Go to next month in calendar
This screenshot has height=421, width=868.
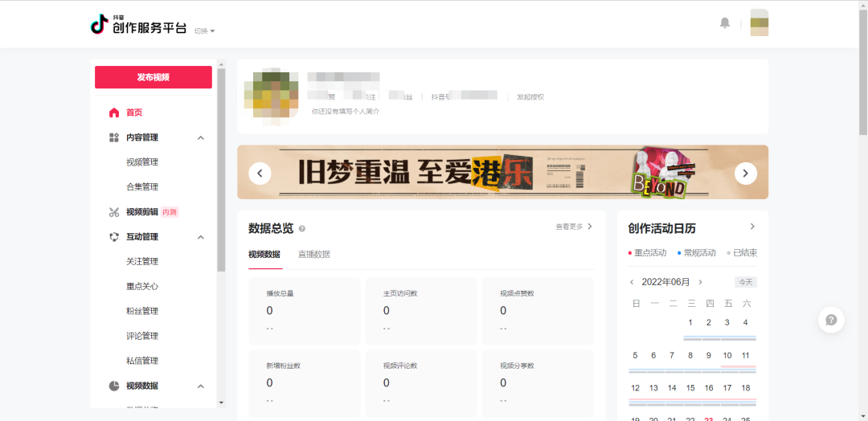[x=700, y=282]
